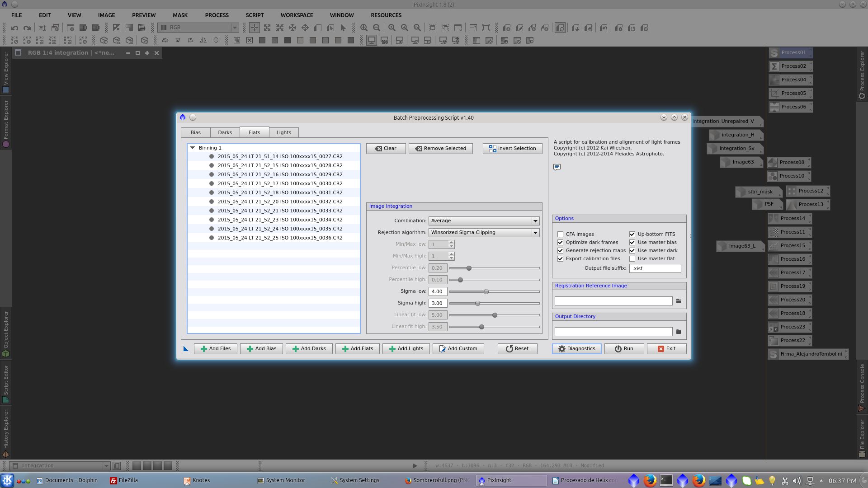The height and width of the screenshot is (488, 868).
Task: Click the Sigma high slider handle
Action: point(477,304)
